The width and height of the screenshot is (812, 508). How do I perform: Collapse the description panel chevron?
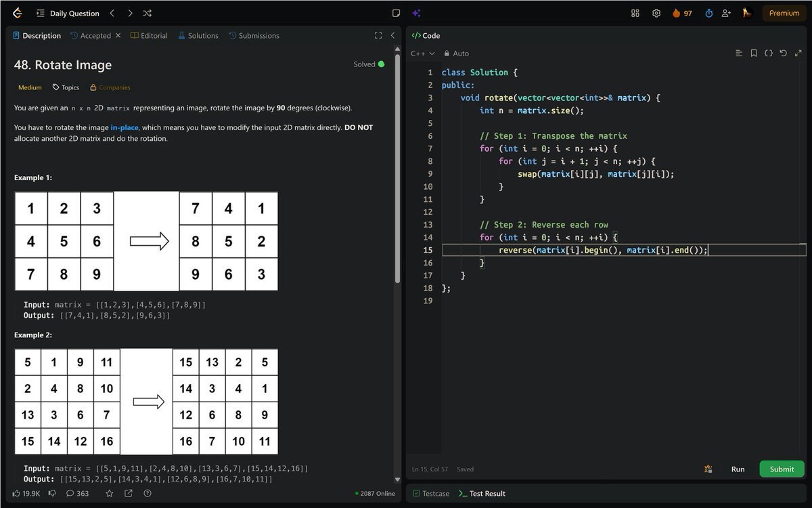click(392, 35)
